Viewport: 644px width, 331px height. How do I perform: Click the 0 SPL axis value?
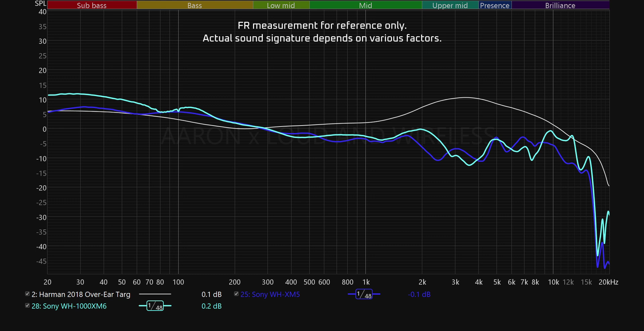click(x=44, y=129)
